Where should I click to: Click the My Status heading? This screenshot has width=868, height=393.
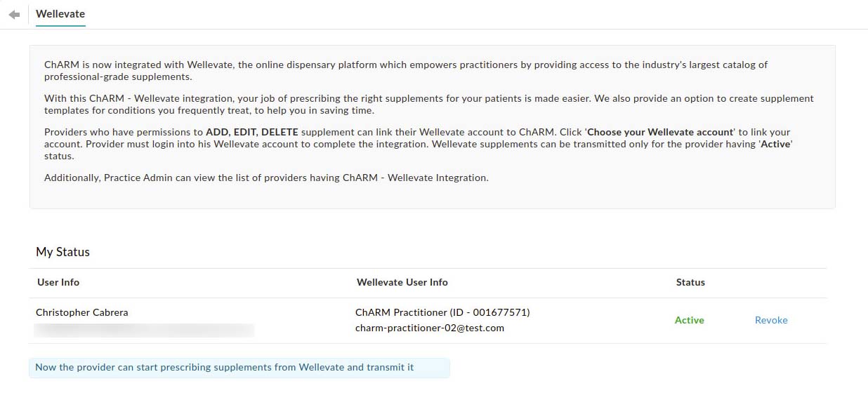[x=63, y=252]
